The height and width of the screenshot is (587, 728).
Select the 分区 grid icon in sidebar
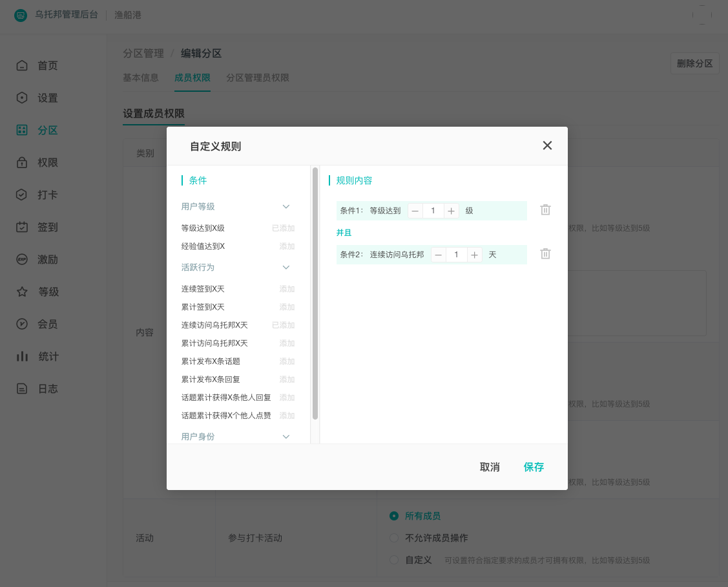[22, 130]
